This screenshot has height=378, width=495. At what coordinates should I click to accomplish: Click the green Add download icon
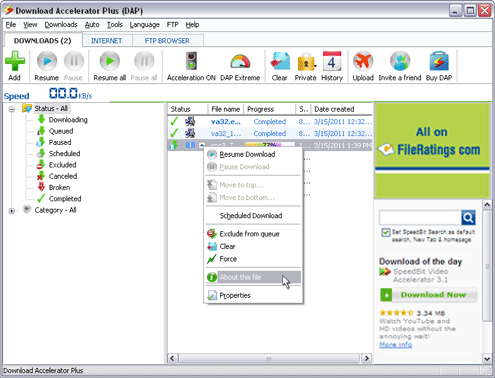click(x=15, y=61)
